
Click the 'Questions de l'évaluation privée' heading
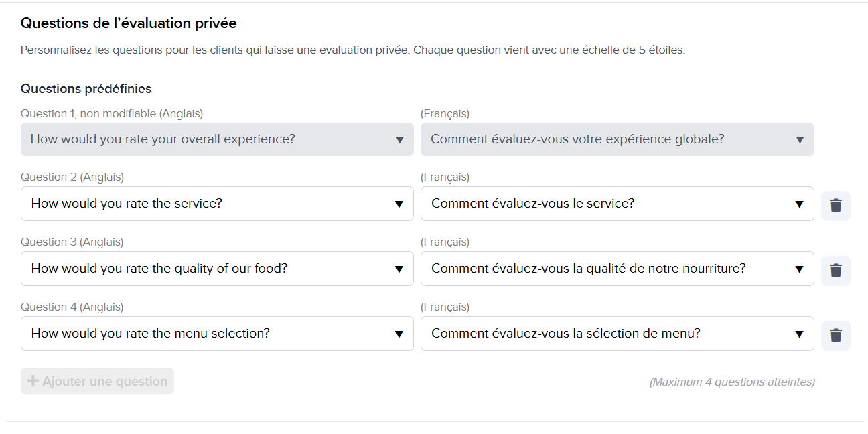pyautogui.click(x=129, y=23)
